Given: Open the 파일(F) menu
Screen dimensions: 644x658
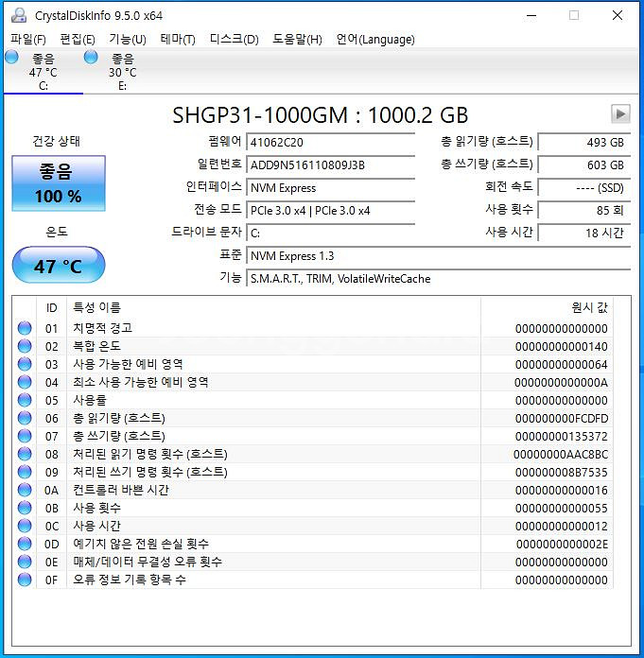Looking at the screenshot, I should click(x=27, y=39).
